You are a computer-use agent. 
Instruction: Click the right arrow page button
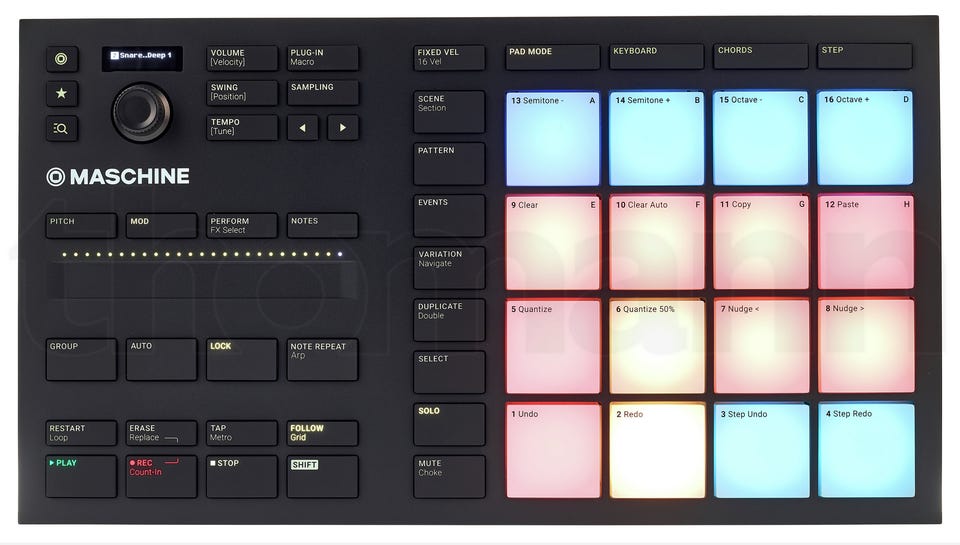pos(343,128)
